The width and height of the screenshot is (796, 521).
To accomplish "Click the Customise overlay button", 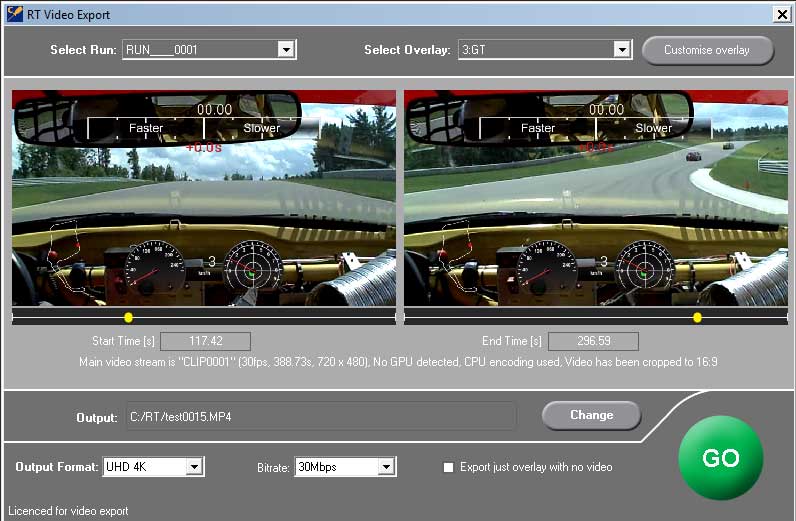I will [x=707, y=50].
